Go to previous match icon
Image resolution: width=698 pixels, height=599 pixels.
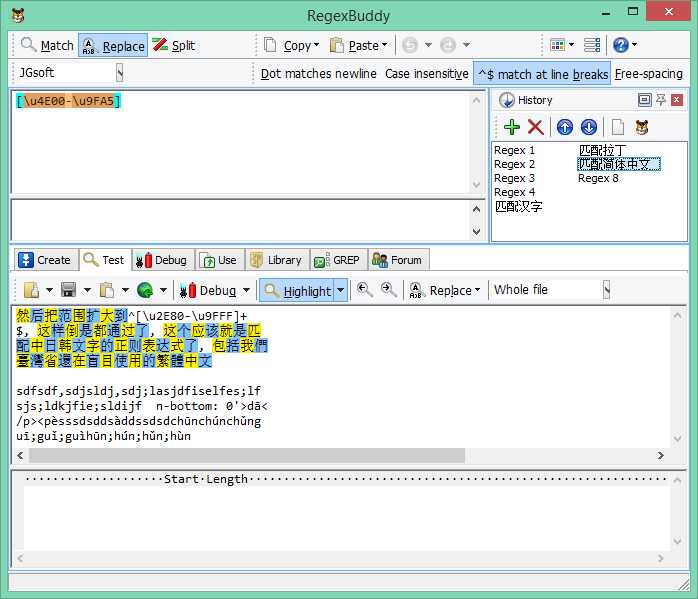tap(365, 290)
